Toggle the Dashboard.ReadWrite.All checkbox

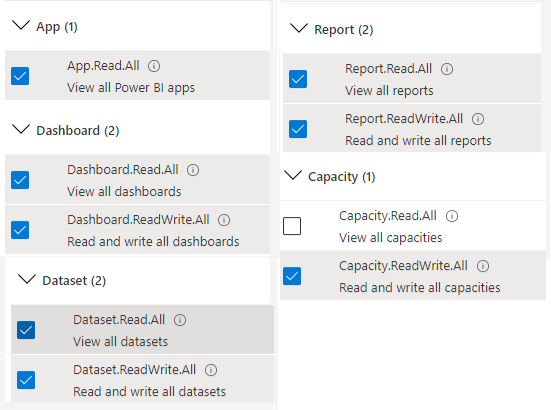point(20,230)
